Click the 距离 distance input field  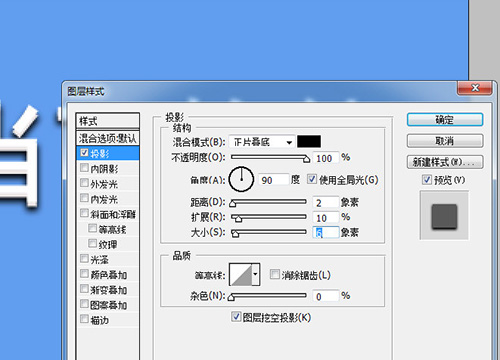[326, 202]
